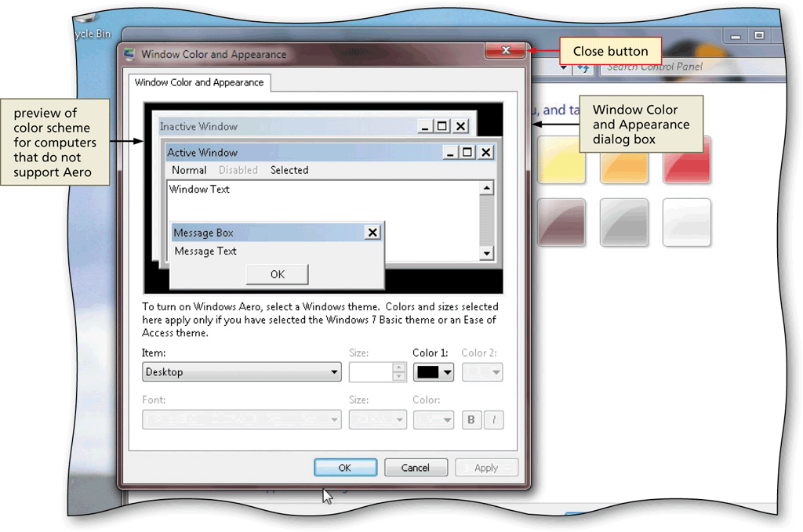Click the preview scrollbar down arrow
Viewport: 803px width, 532px height.
click(x=486, y=253)
